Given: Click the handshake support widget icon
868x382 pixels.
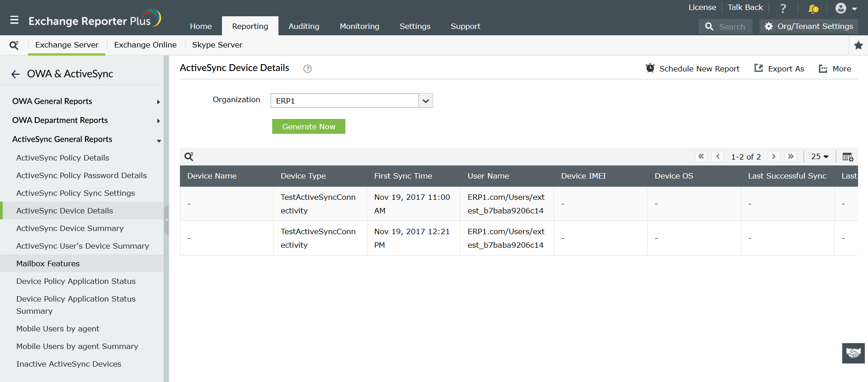Looking at the screenshot, I should [x=853, y=353].
